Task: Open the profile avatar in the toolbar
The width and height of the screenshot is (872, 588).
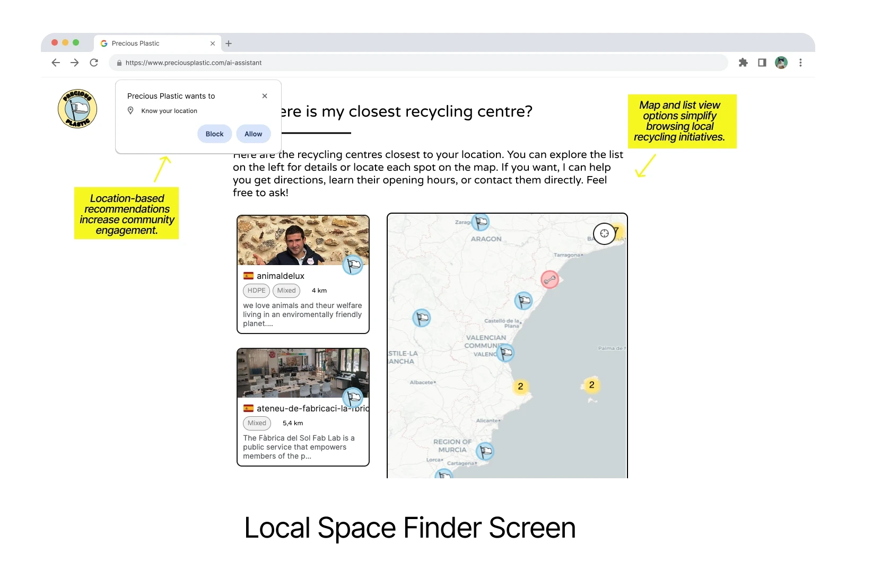Action: (x=781, y=63)
